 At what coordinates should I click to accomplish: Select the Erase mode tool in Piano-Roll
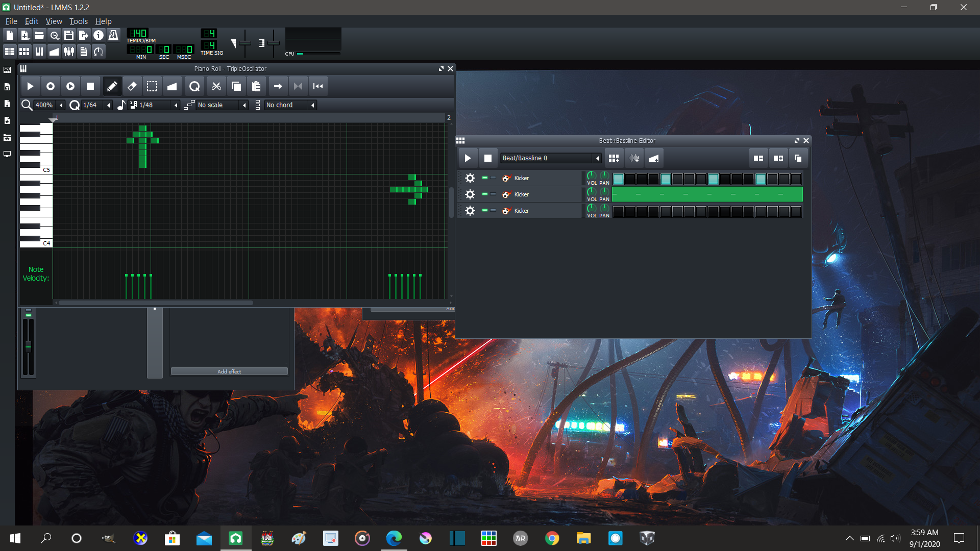point(132,86)
